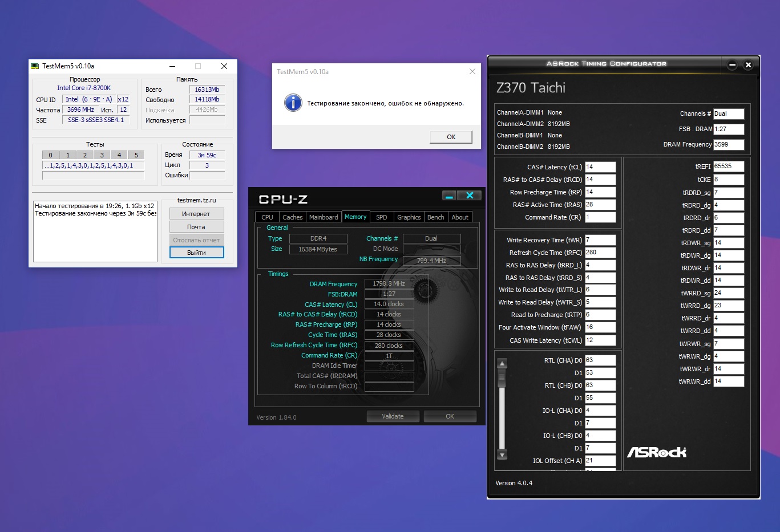Click the DRAM Frequency value 1798.8 MHz in CPU-Z
Screen dimensions: 780x532
pos(389,284)
